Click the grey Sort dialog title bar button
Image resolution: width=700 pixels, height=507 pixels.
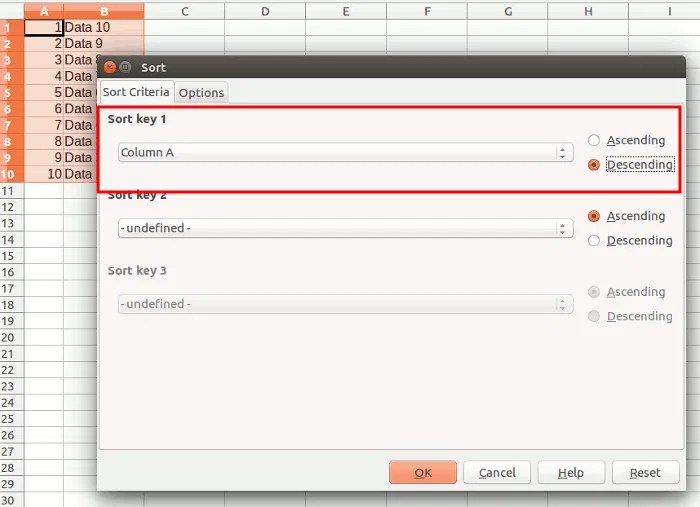125,67
